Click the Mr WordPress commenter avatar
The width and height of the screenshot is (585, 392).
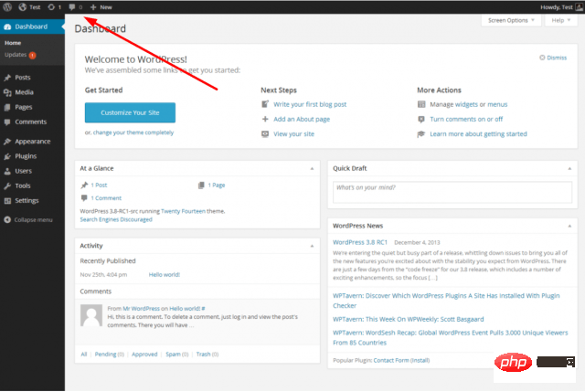[91, 315]
